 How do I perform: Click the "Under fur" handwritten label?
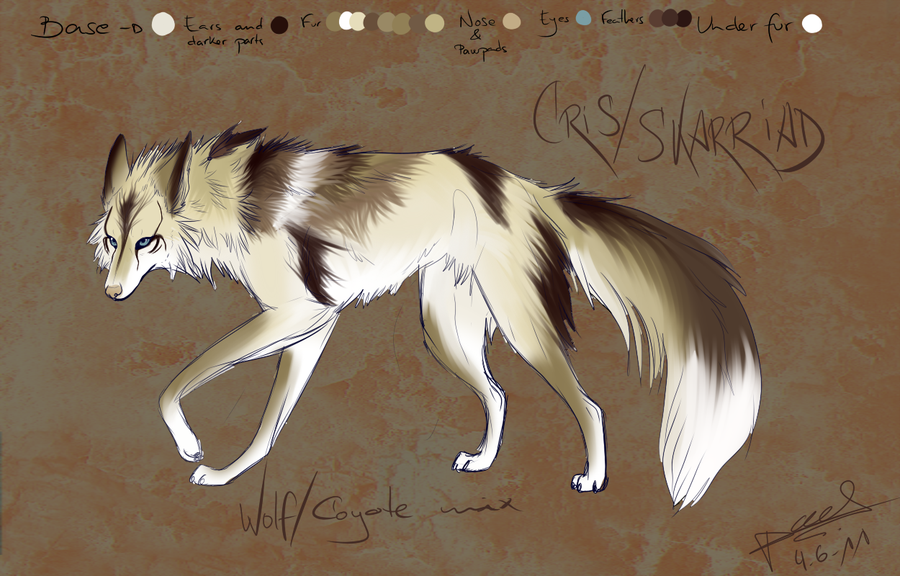coord(746,24)
